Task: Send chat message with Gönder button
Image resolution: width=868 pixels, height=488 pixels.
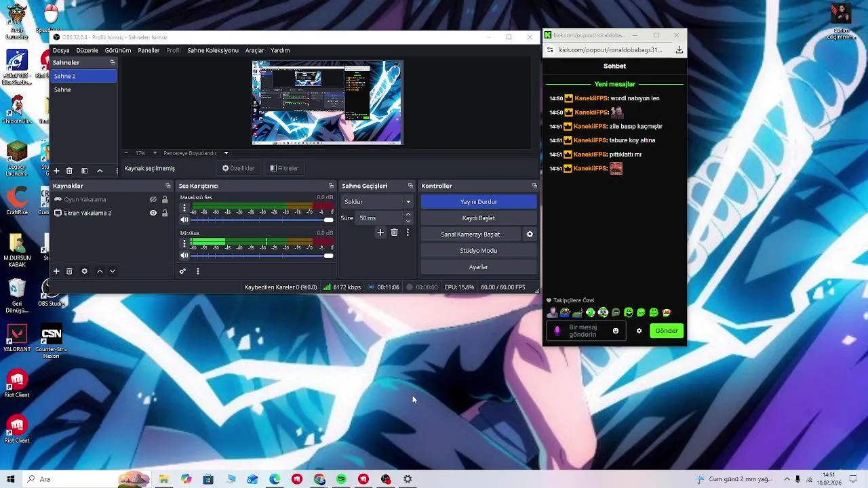Action: pyautogui.click(x=667, y=331)
